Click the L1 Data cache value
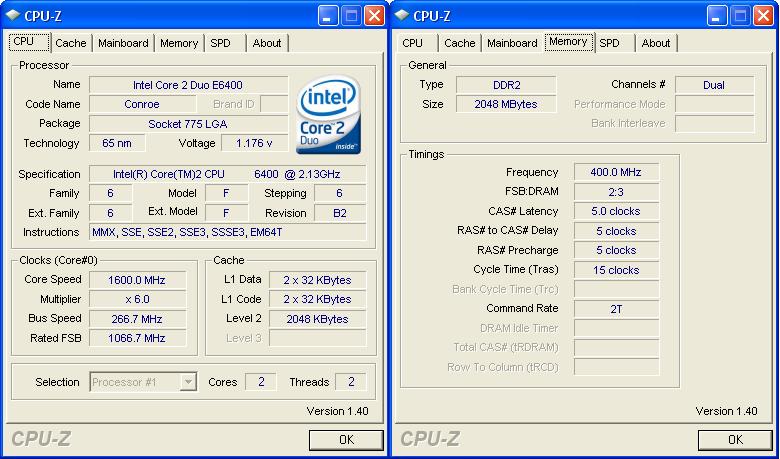This screenshot has height=459, width=780. [x=317, y=279]
